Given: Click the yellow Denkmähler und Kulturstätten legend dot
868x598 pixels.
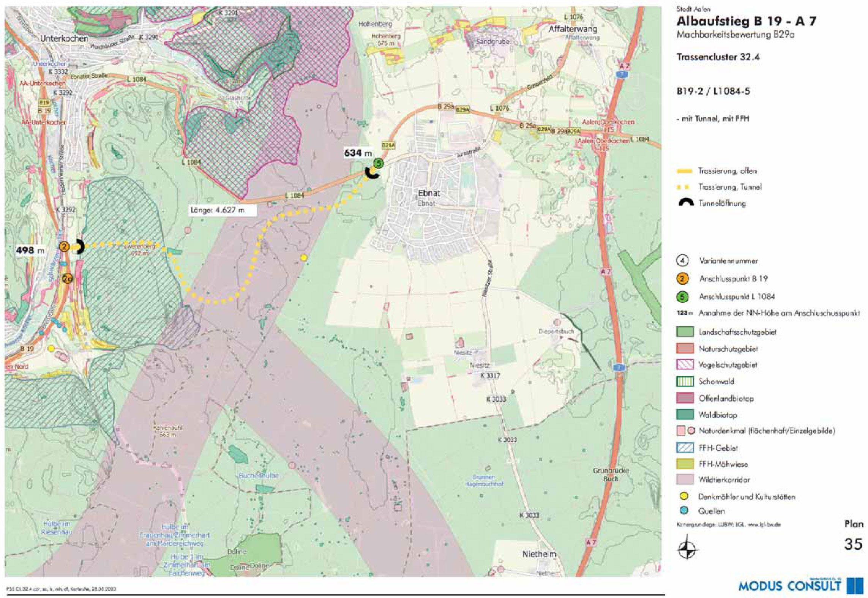Looking at the screenshot, I should [x=684, y=497].
